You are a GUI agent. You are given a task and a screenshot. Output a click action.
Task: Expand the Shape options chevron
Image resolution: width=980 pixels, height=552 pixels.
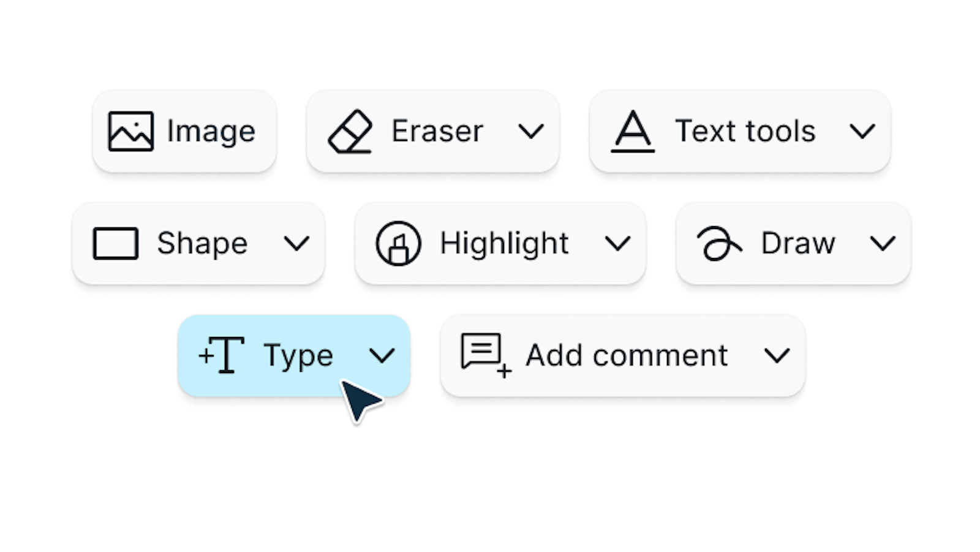pos(296,244)
